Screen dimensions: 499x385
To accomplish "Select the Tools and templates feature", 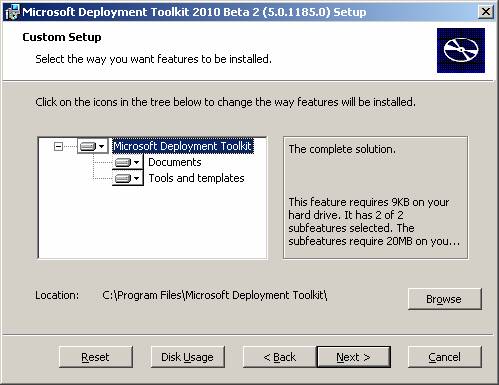I will pyautogui.click(x=196, y=178).
